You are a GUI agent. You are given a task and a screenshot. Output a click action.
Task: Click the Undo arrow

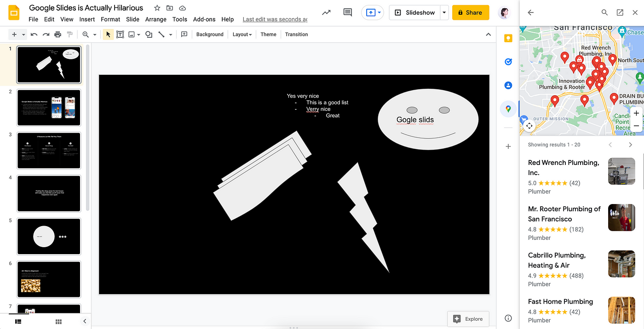pyautogui.click(x=34, y=34)
